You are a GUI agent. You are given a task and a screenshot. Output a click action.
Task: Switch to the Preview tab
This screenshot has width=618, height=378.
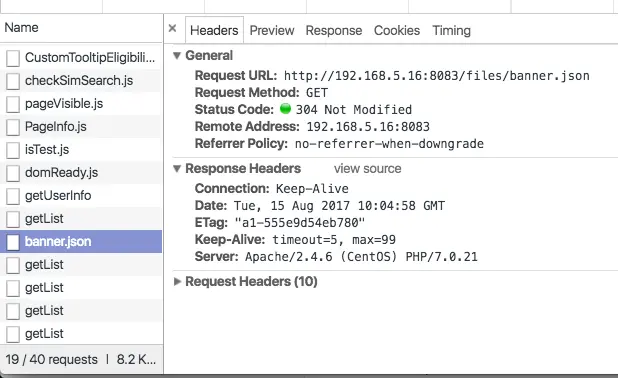[272, 30]
